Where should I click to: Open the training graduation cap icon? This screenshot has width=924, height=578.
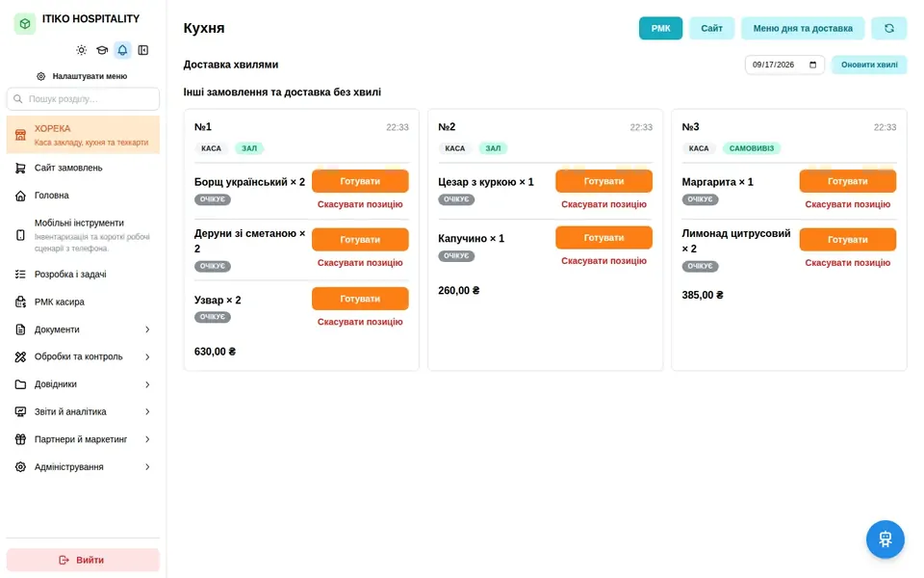[x=102, y=50]
